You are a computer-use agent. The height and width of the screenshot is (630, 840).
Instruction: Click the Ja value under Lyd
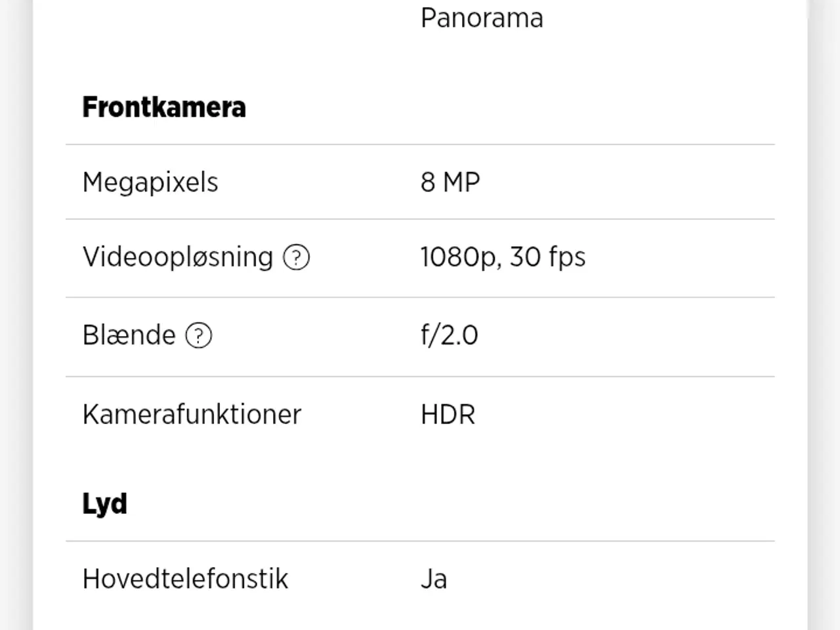coord(434,578)
